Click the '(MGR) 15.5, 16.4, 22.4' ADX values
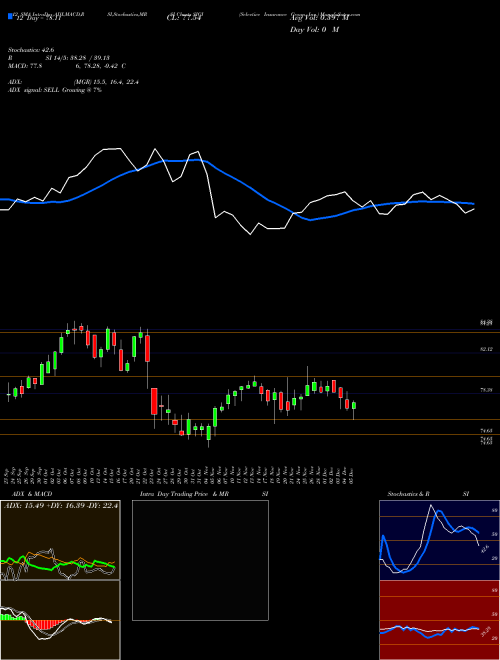 pyautogui.click(x=106, y=82)
